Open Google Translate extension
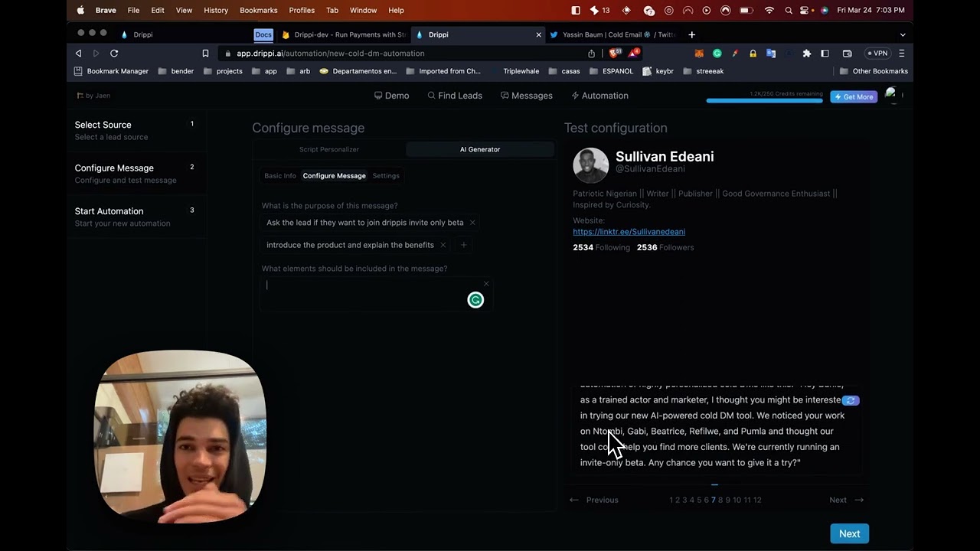Viewport: 980px width, 551px height. point(771,54)
